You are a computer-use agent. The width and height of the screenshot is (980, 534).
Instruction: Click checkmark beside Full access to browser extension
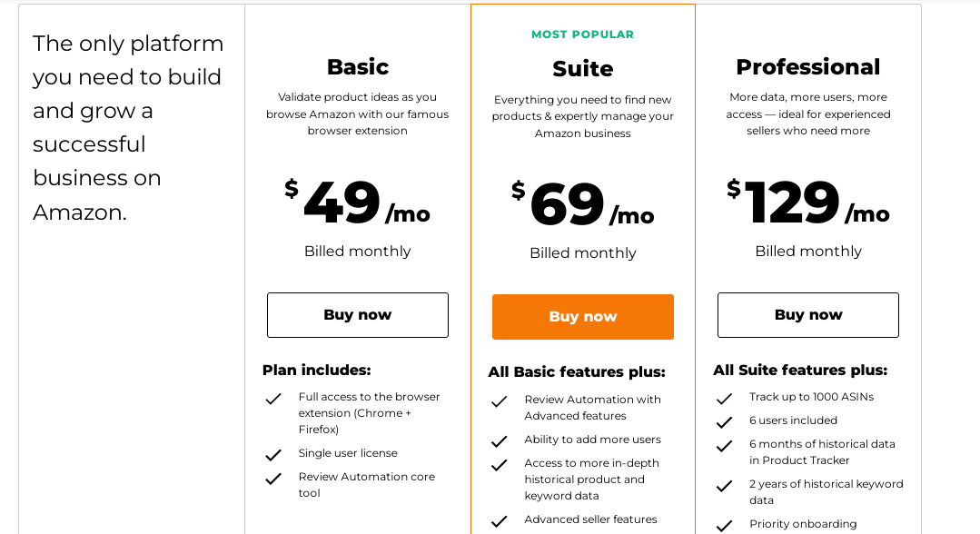pos(273,399)
